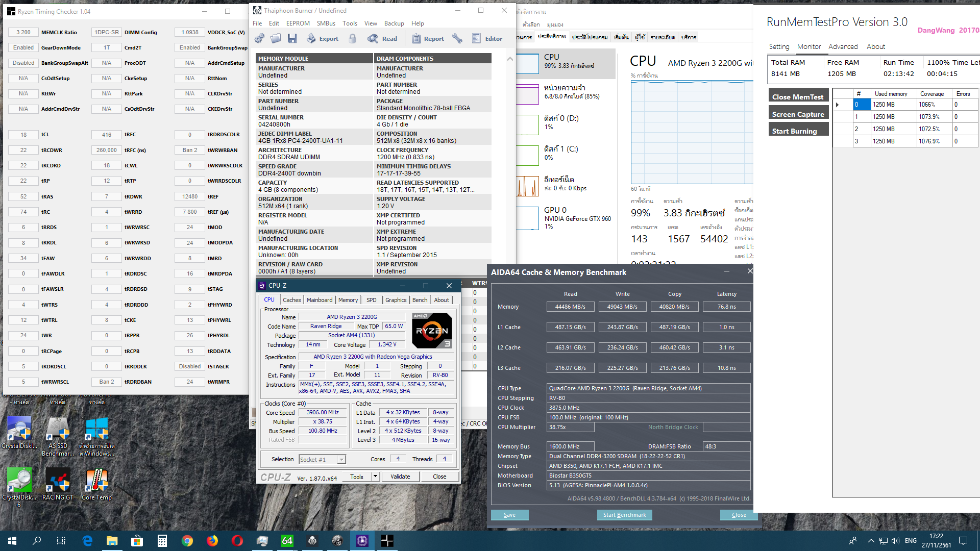Open CrystalDiskMark 6 desktop shortcut
The height and width of the screenshot is (551, 980).
point(19,487)
